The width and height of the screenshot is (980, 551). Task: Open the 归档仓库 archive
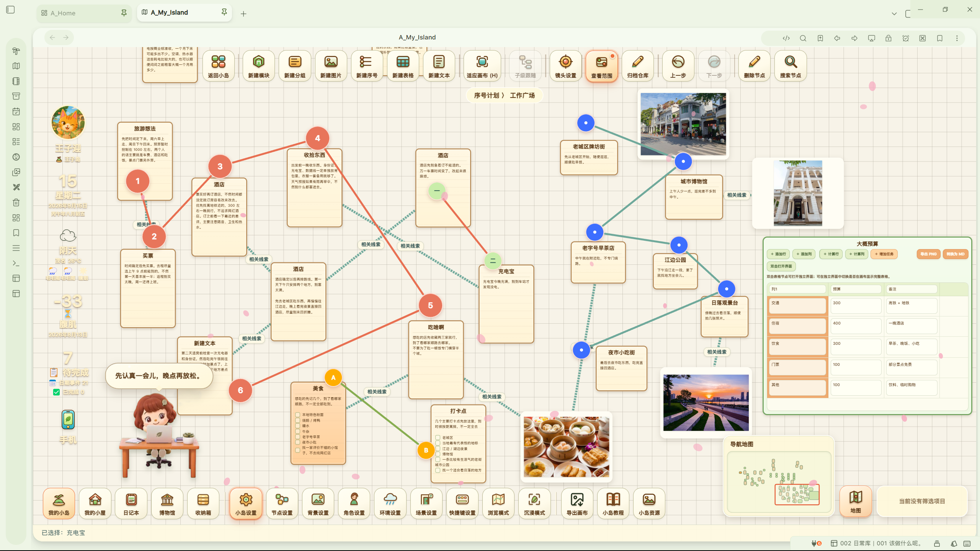coord(638,65)
